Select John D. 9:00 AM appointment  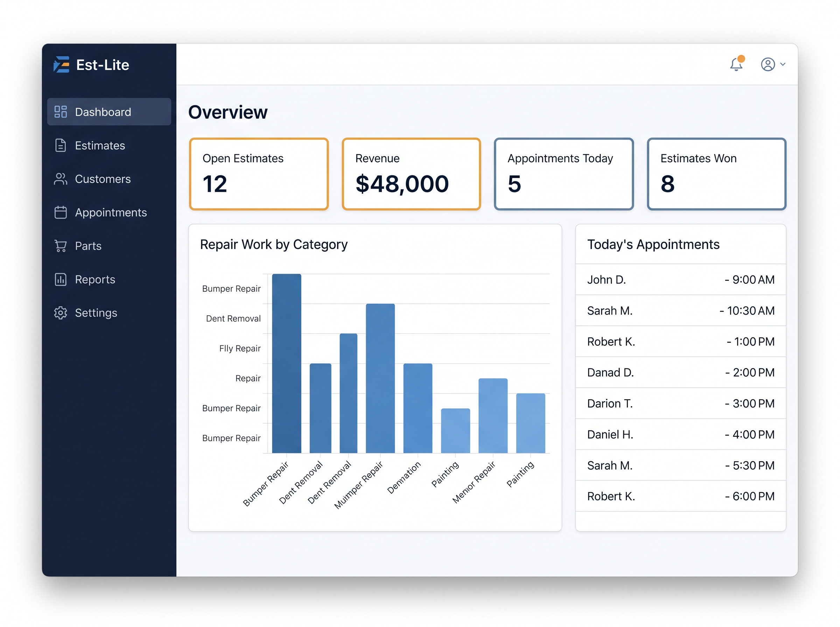click(681, 280)
